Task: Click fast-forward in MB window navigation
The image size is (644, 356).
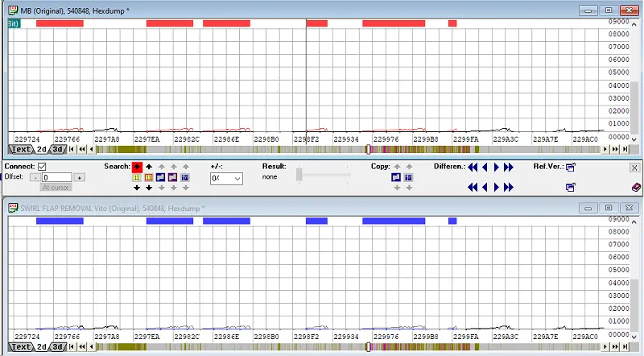Action: [x=615, y=149]
